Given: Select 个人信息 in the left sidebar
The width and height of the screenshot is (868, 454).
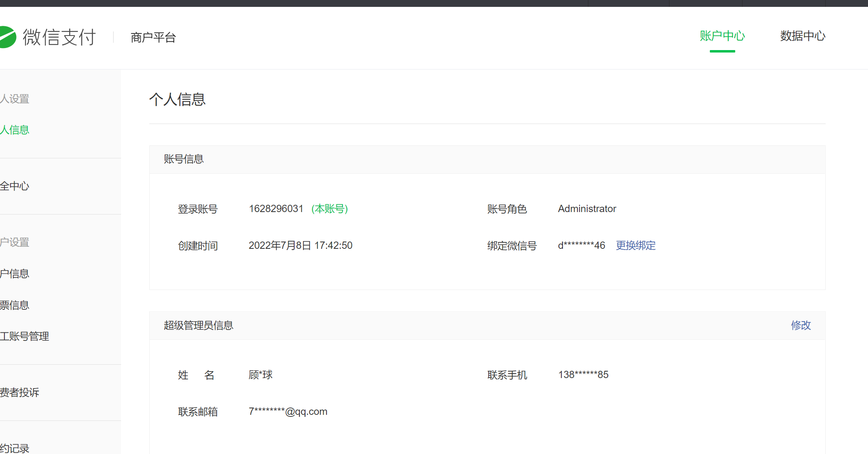Looking at the screenshot, I should (15, 130).
